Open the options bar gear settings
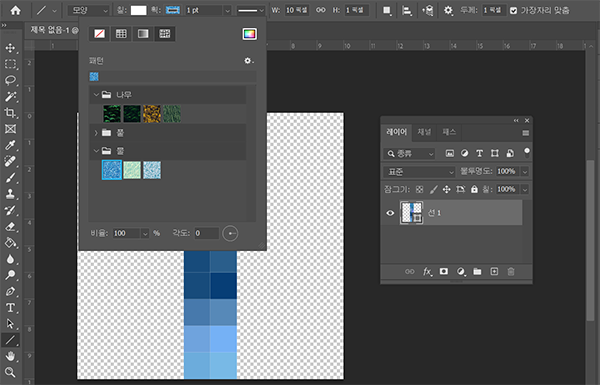Viewport: 600px width, 385px height. pyautogui.click(x=448, y=11)
